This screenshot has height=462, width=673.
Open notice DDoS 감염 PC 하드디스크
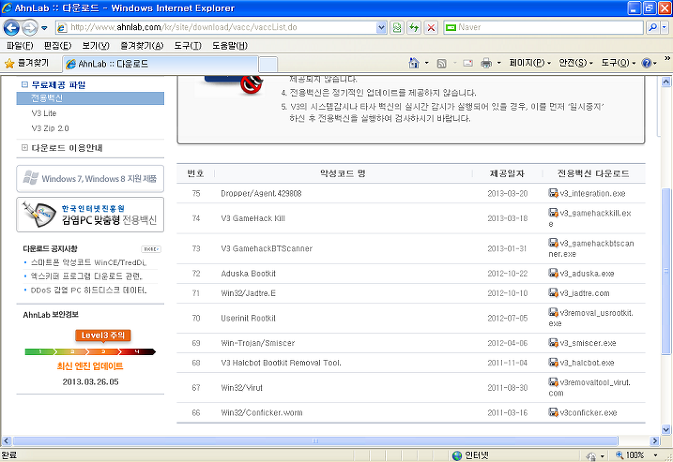click(x=88, y=291)
